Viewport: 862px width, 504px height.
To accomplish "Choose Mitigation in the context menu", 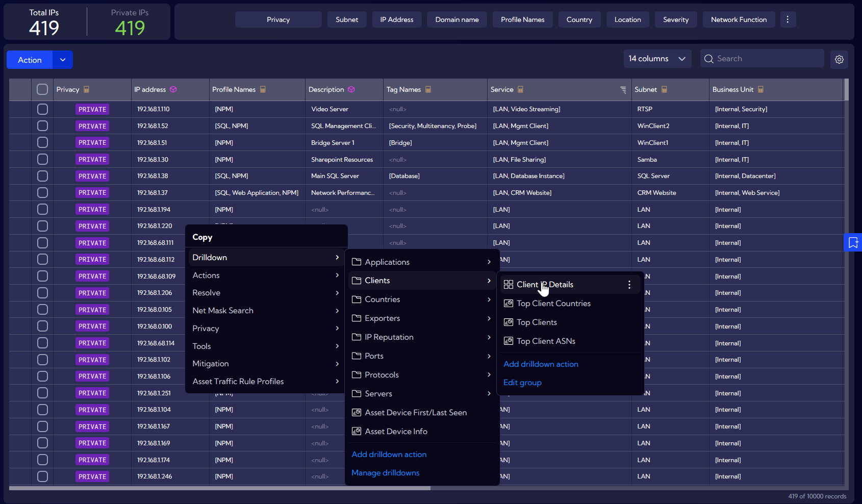I will click(x=211, y=364).
